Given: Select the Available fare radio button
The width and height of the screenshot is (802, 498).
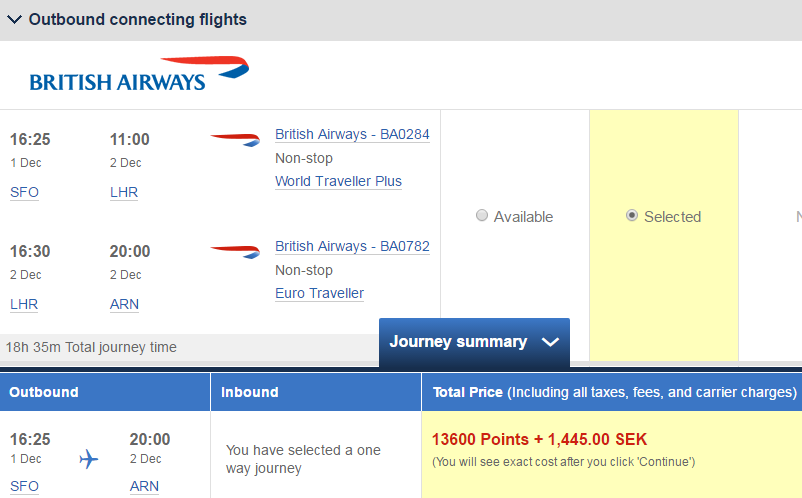Looking at the screenshot, I should [482, 216].
